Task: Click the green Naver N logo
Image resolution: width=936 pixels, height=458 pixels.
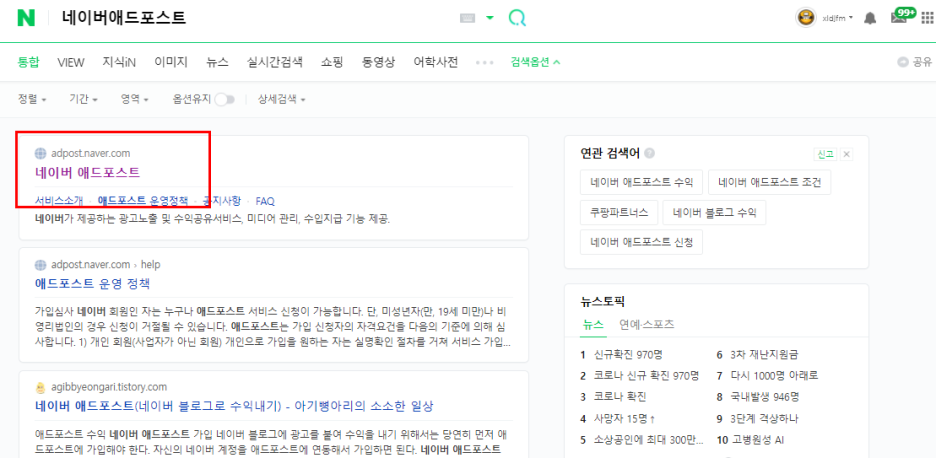Action: point(26,18)
